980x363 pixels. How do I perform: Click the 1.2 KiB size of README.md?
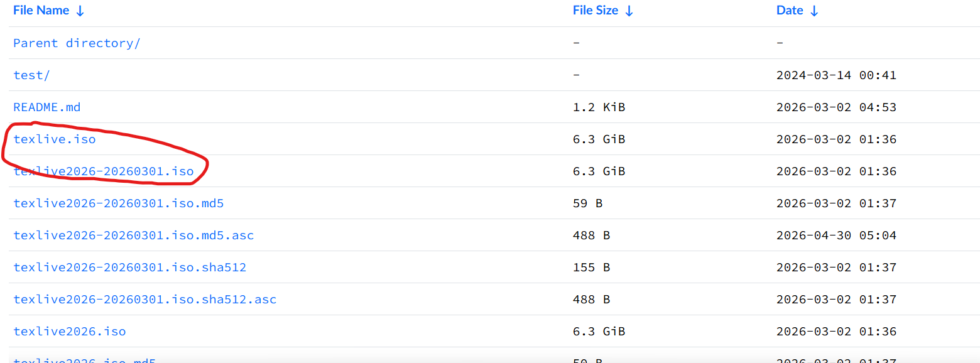click(599, 107)
